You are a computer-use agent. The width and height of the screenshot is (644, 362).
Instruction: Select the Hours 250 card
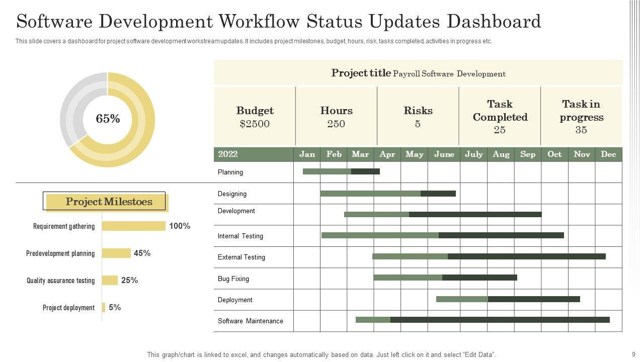coord(336,117)
